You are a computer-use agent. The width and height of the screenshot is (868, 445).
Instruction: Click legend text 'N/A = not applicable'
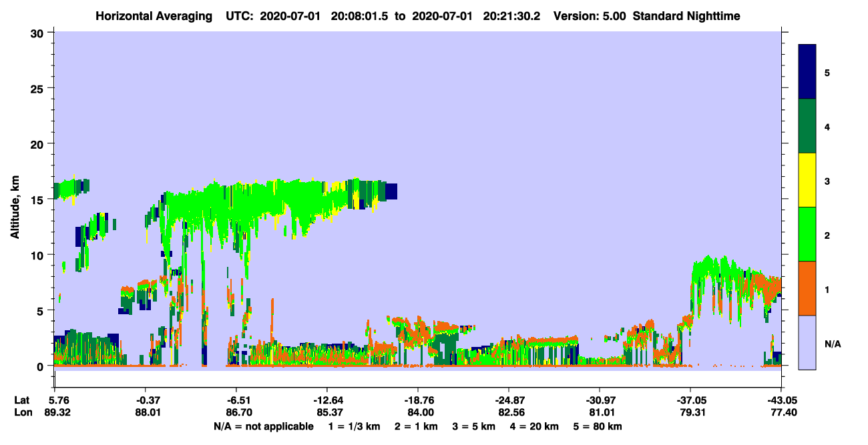pyautogui.click(x=263, y=426)
